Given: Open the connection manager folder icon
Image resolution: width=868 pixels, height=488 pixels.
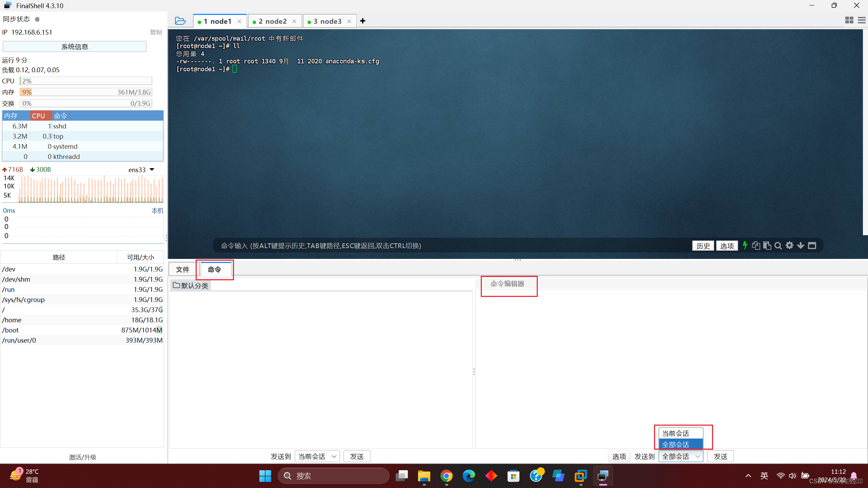Looking at the screenshot, I should 180,21.
